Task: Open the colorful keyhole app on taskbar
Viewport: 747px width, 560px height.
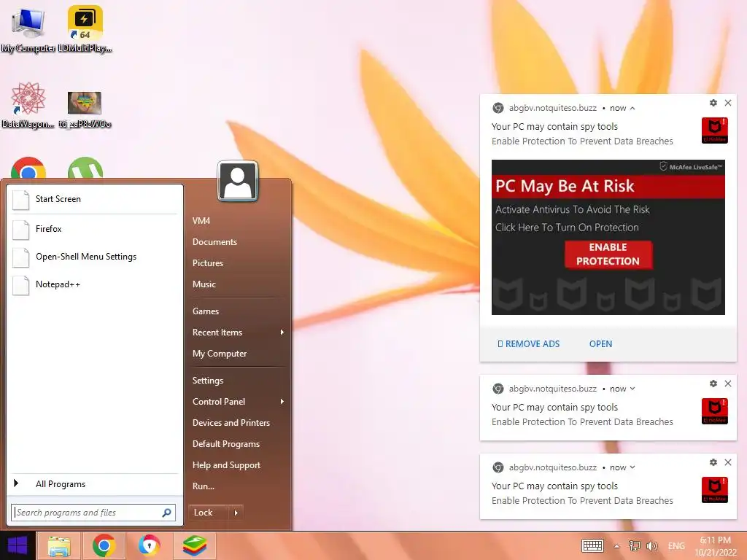Action: point(149,546)
